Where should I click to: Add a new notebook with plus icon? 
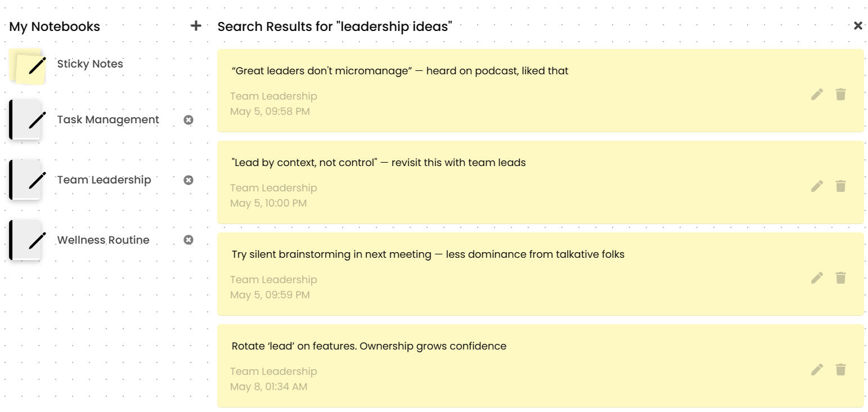click(x=196, y=26)
